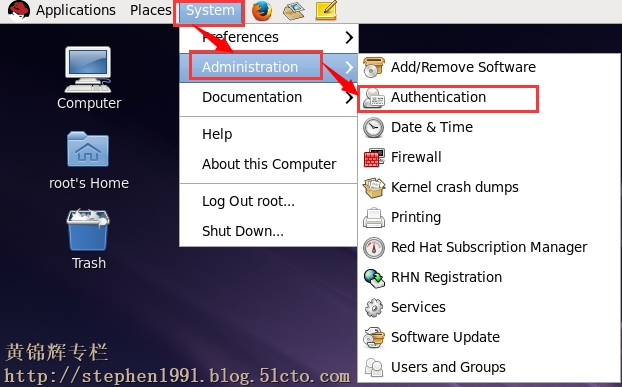Click the Trash desktop label

point(89,264)
